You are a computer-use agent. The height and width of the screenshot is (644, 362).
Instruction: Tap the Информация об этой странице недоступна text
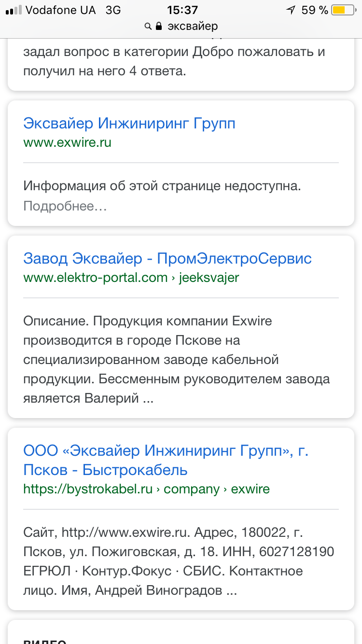pyautogui.click(x=162, y=186)
